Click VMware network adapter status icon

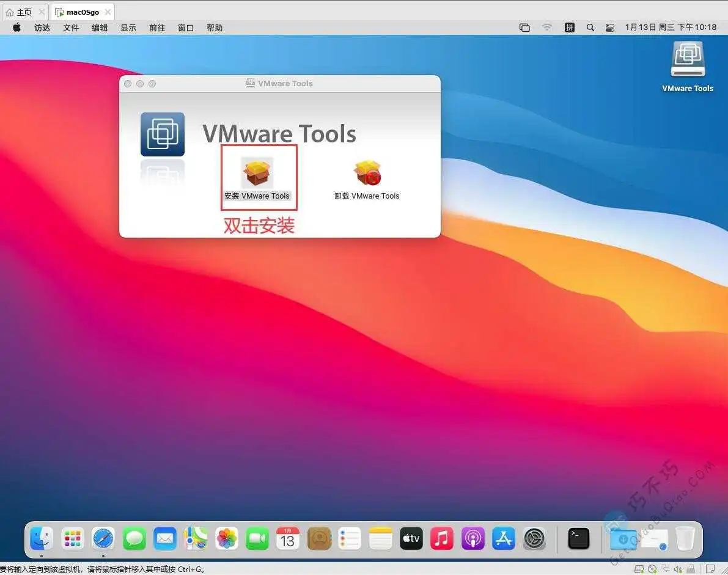point(665,568)
